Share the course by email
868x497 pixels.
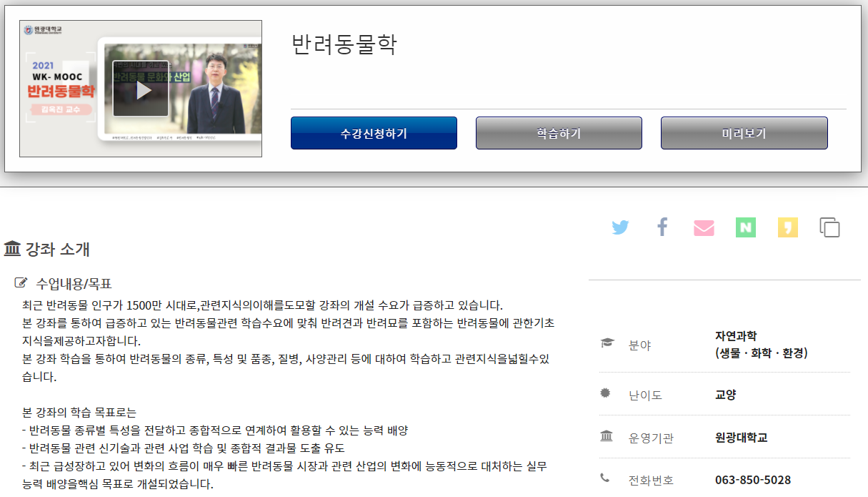[704, 228]
